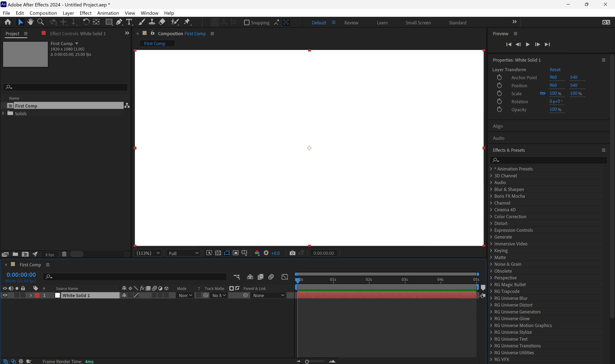
Task: Enable Snapping in the toolbar
Action: point(247,22)
